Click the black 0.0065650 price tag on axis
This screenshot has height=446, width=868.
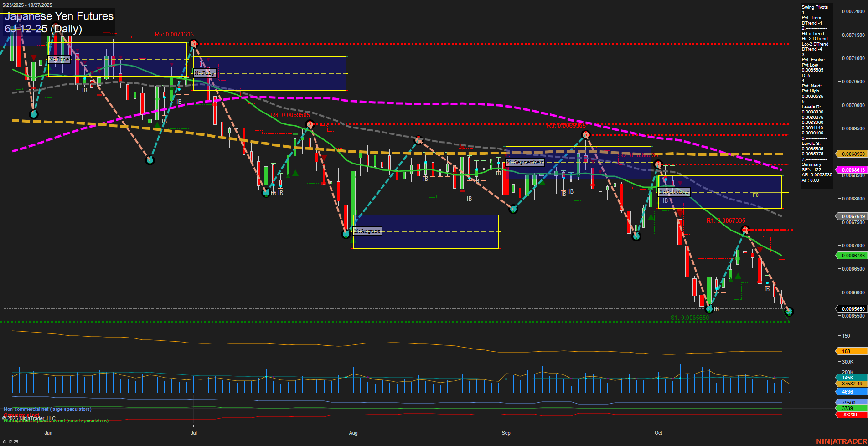click(x=852, y=309)
